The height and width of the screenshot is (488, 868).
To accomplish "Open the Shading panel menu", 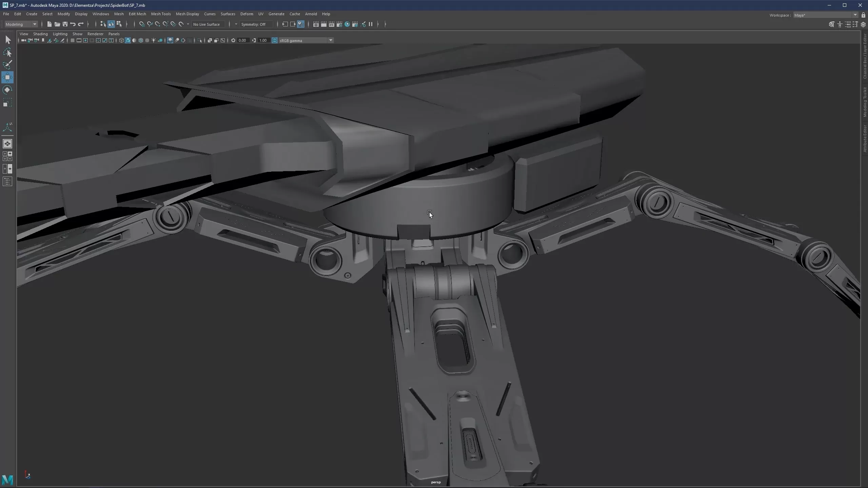I will pyautogui.click(x=40, y=34).
